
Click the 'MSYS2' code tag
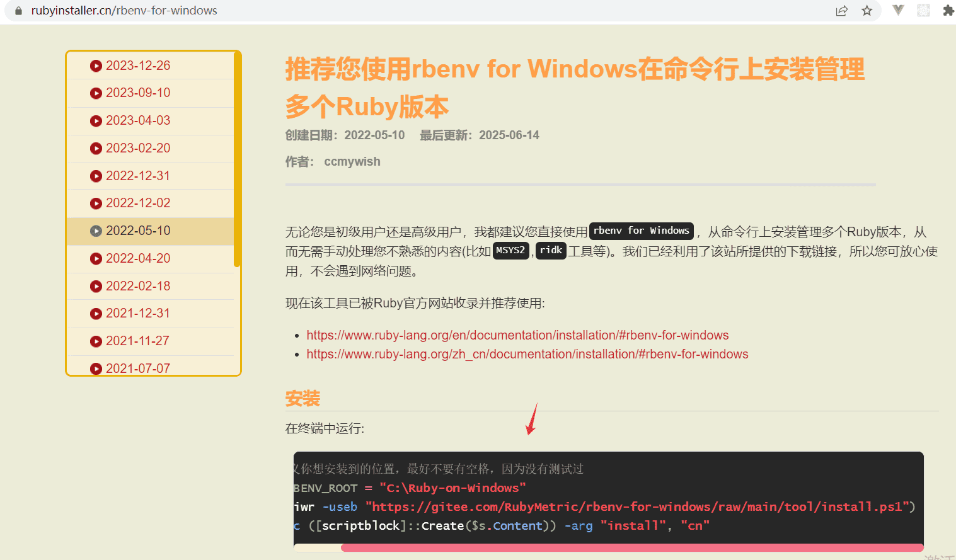point(510,251)
